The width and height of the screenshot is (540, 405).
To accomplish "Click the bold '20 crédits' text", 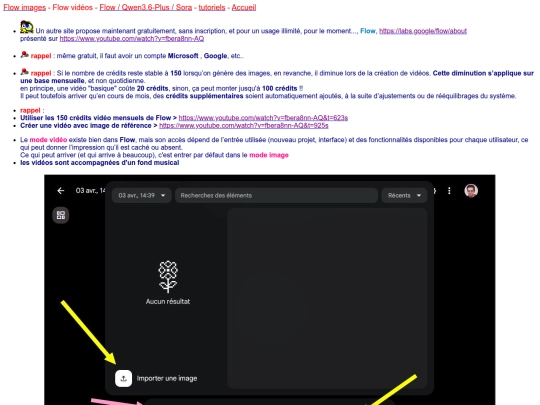I will [x=152, y=88].
